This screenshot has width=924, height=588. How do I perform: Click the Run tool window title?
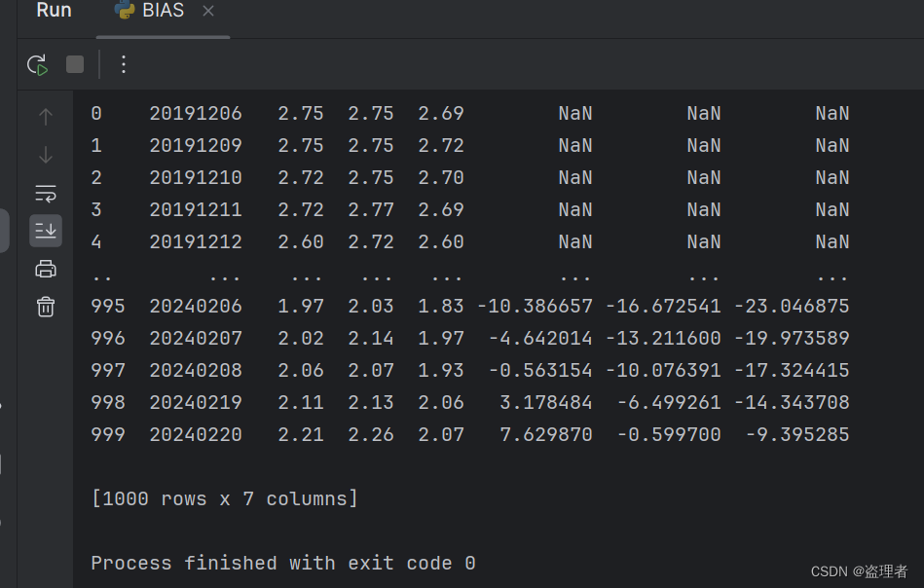click(x=53, y=11)
